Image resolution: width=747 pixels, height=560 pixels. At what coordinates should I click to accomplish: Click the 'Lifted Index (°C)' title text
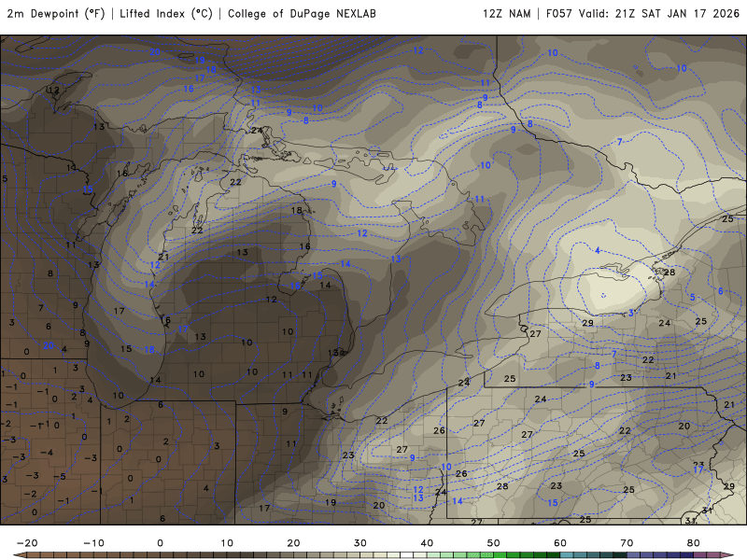(x=166, y=14)
